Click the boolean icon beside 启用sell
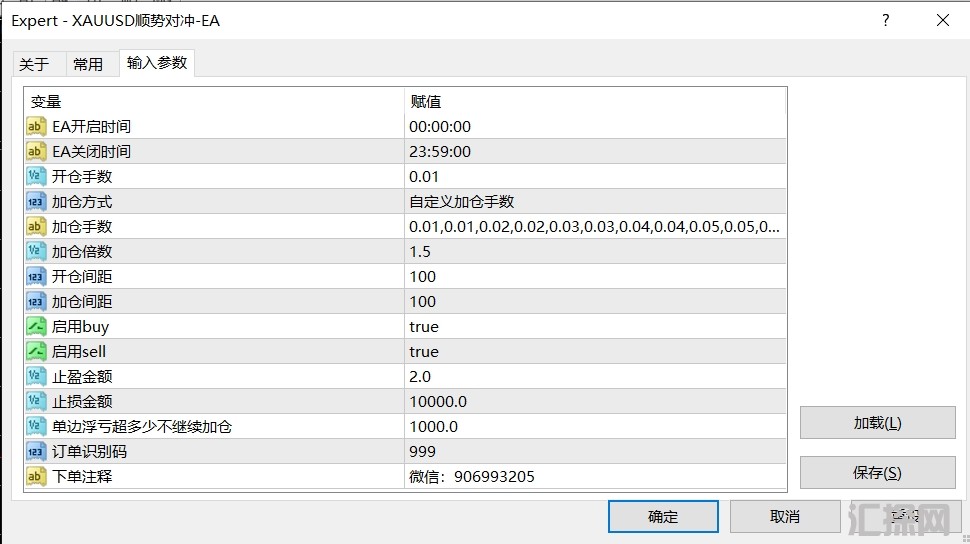This screenshot has height=544, width=970. pyautogui.click(x=36, y=352)
